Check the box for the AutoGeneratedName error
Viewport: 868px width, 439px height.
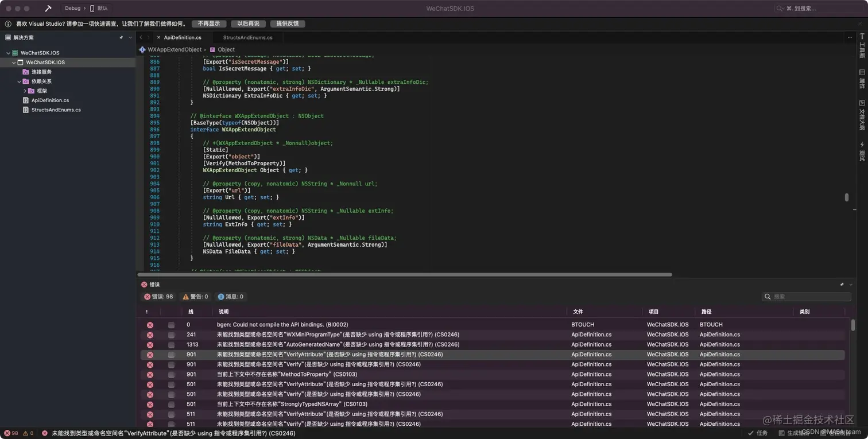coord(171,345)
